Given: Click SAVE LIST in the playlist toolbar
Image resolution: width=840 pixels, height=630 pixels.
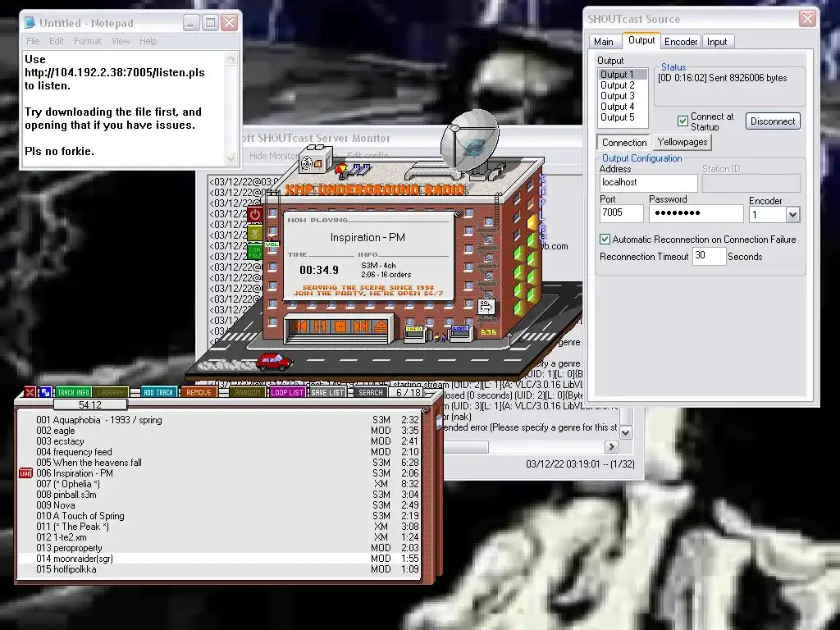Looking at the screenshot, I should point(328,393).
